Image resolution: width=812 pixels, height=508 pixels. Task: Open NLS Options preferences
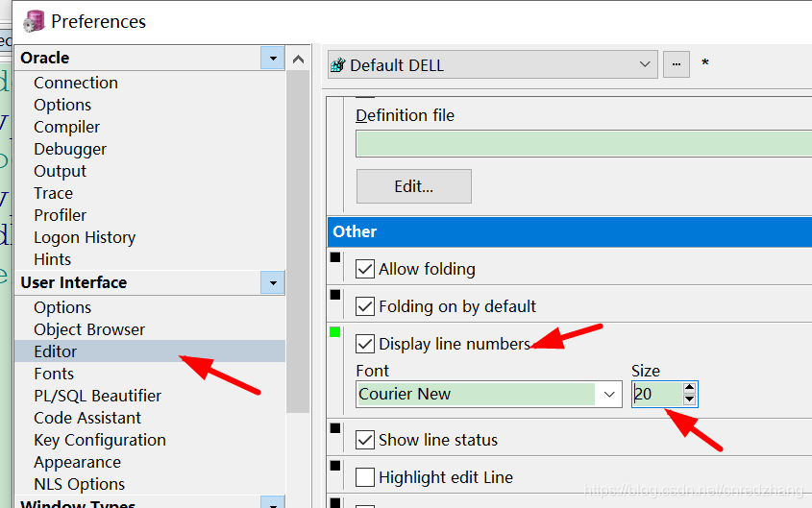point(79,484)
